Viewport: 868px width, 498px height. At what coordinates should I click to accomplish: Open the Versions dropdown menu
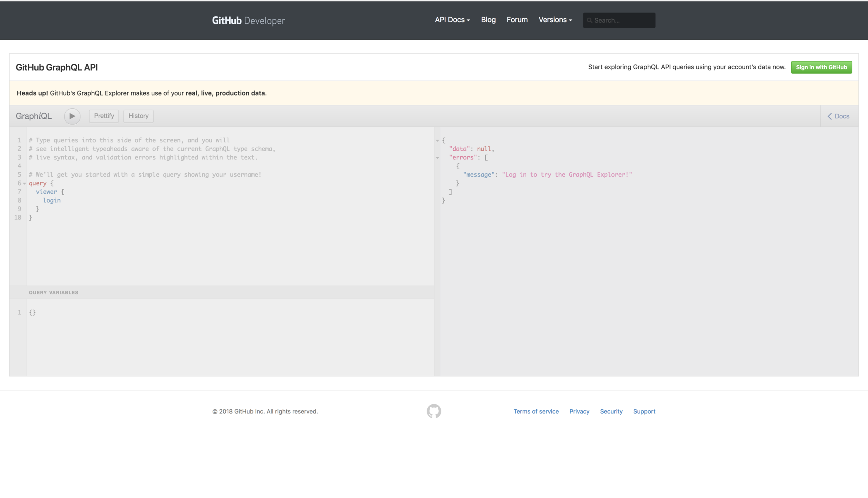pyautogui.click(x=555, y=20)
